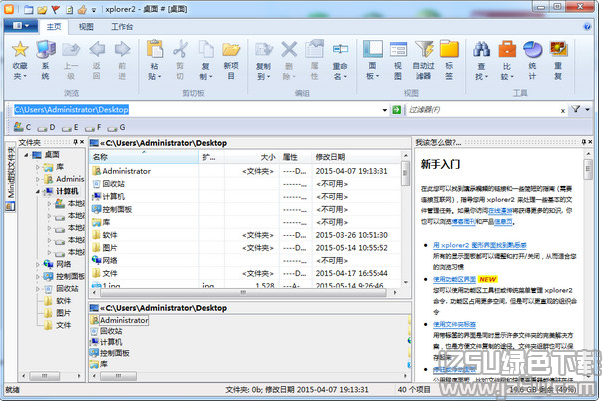
Task: Sort by 大小 column header
Action: [x=252, y=157]
